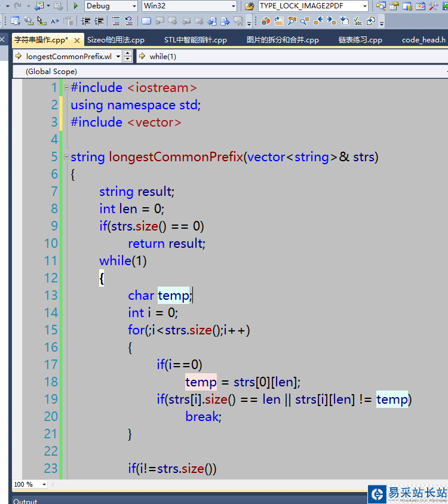Click the Display Word Completion icon
This screenshot has width=448, height=504.
coord(55,21)
